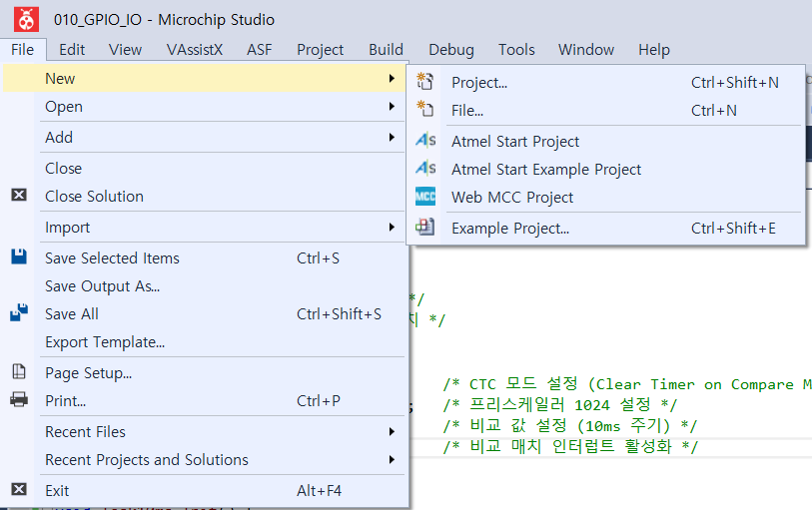The width and height of the screenshot is (812, 510).
Task: Click the Example Project icon
Action: tap(425, 228)
